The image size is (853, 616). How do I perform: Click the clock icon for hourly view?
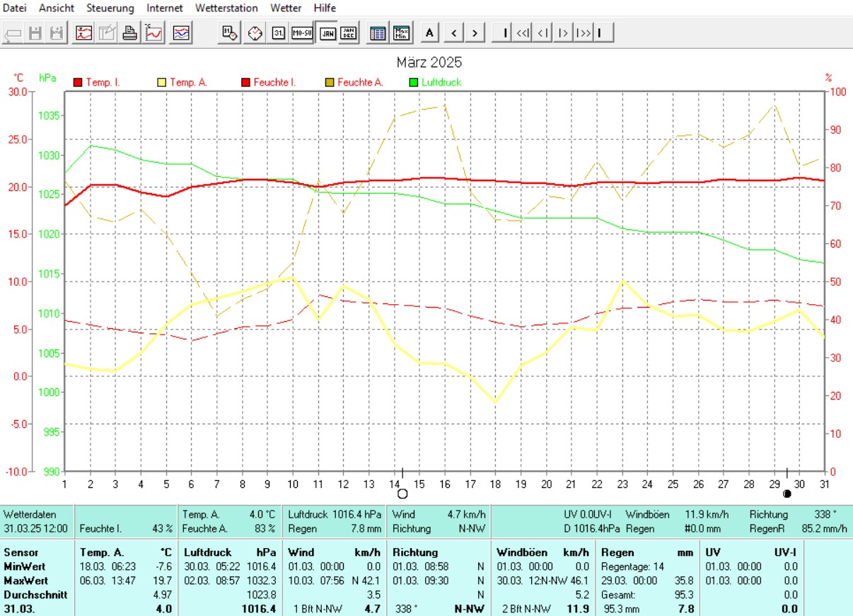255,33
